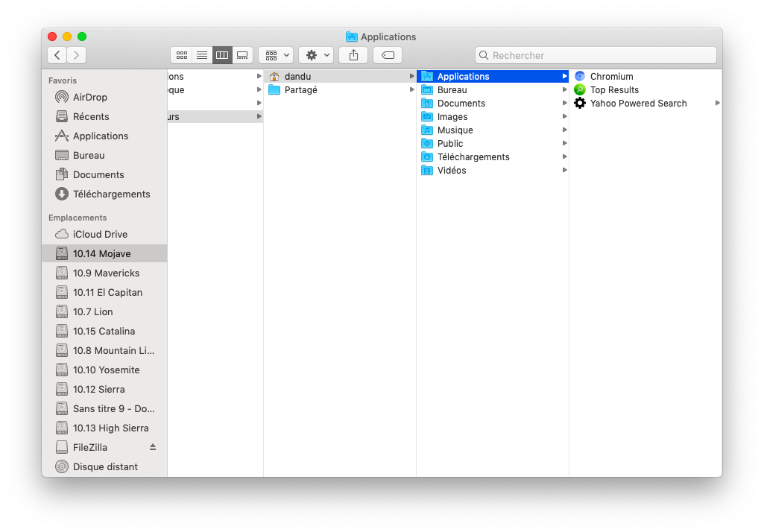Select the 10.7 Lion volume
This screenshot has width=764, height=532.
click(x=104, y=311)
